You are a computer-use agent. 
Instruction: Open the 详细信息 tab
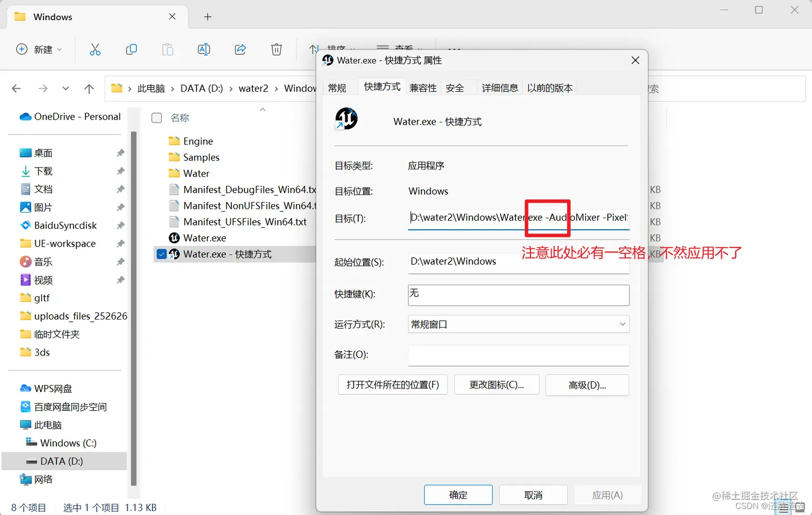click(x=499, y=88)
